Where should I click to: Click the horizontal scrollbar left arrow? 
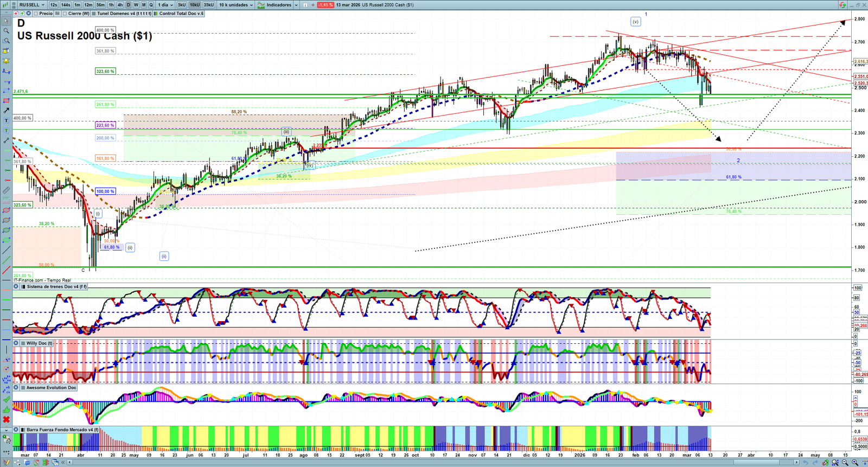tap(69, 462)
